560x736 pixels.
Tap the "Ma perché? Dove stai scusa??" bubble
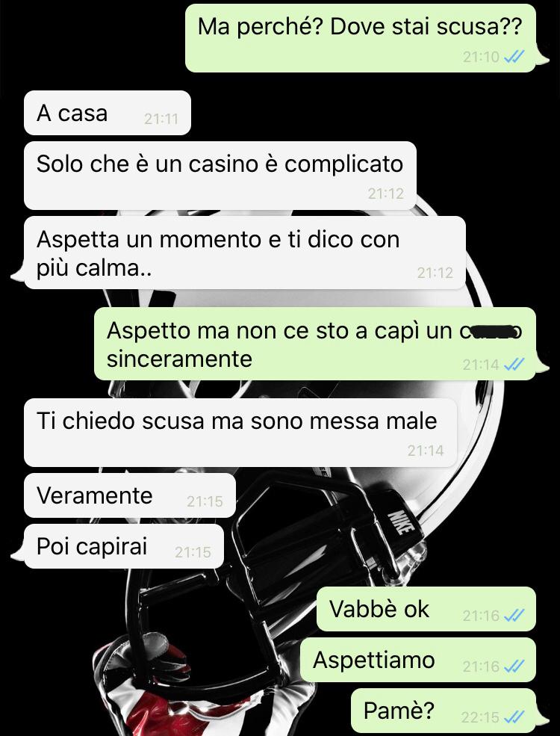coord(360,38)
